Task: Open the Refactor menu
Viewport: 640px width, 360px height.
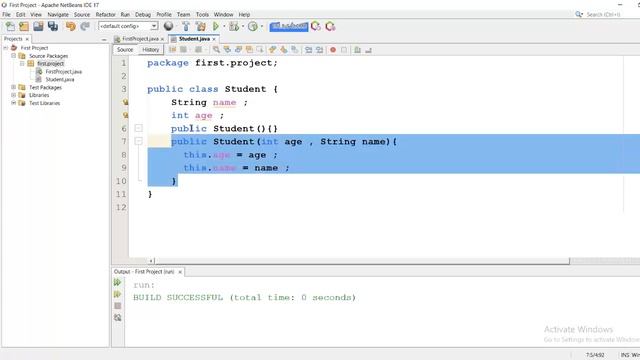Action: click(106, 14)
